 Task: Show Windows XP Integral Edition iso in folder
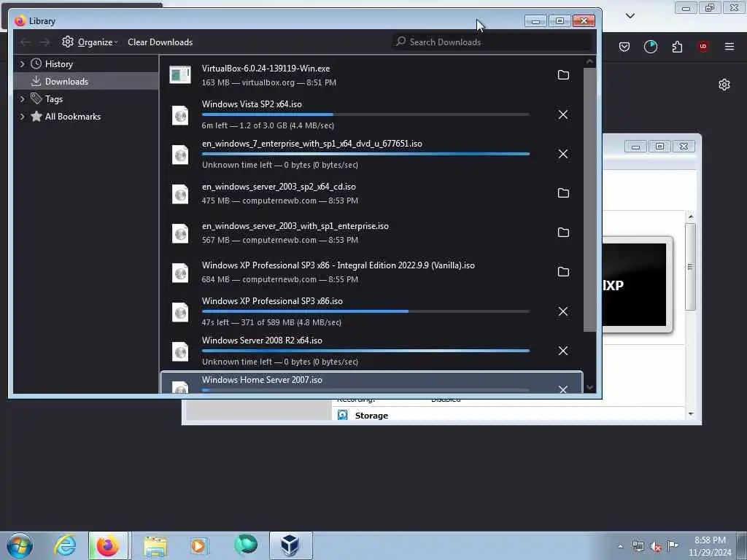[x=563, y=271]
